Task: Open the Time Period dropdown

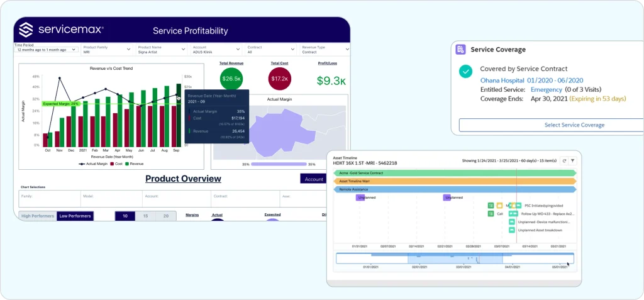Action: [47, 50]
